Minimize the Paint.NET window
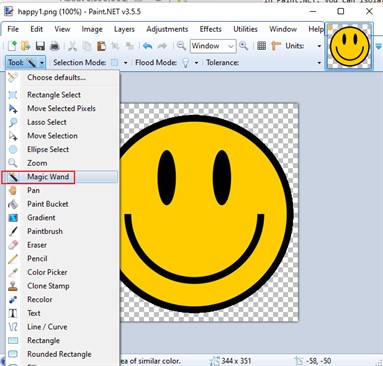 [313, 11]
